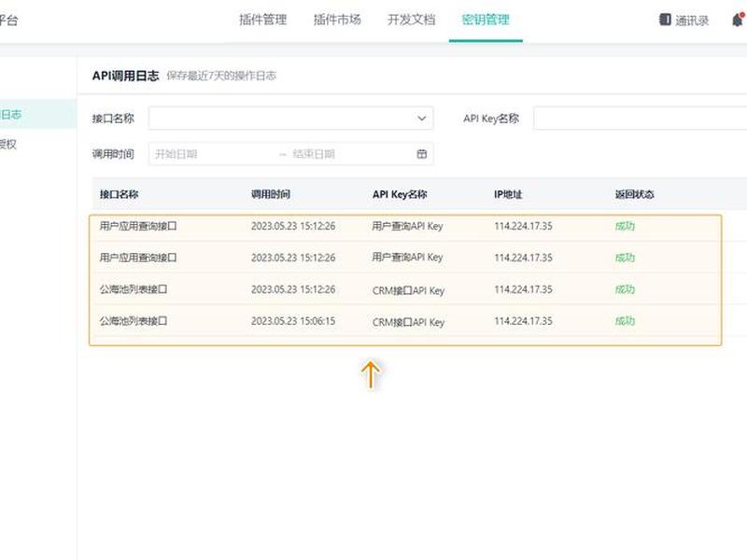Screen dimensions: 747x560
Task: Click 成功 status in first row
Action: 625,226
